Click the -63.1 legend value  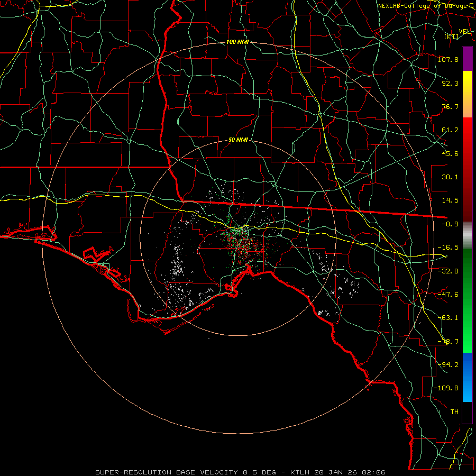(x=448, y=318)
